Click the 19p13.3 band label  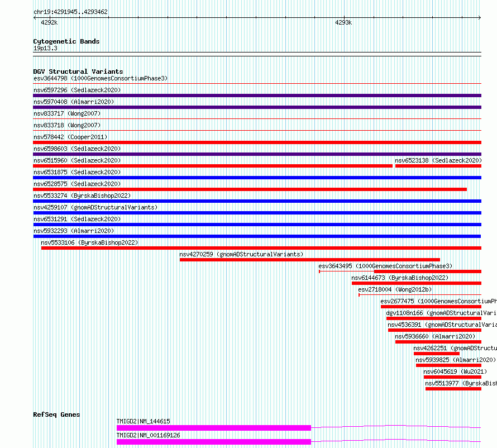click(x=45, y=48)
